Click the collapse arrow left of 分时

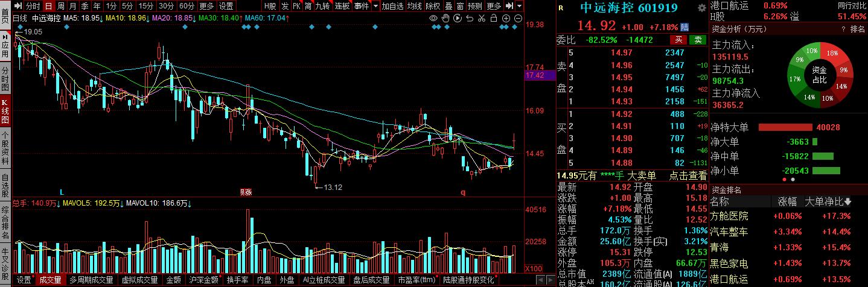[x=19, y=6]
